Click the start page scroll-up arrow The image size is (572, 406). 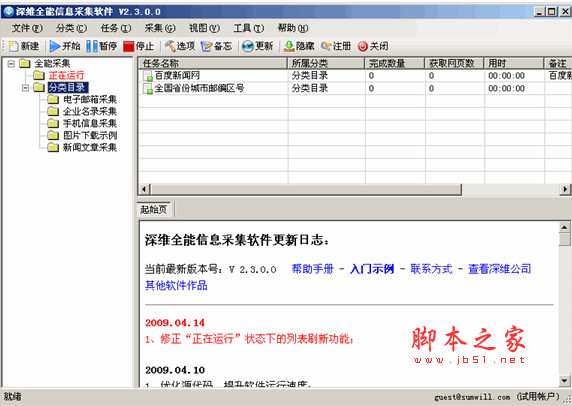564,227
